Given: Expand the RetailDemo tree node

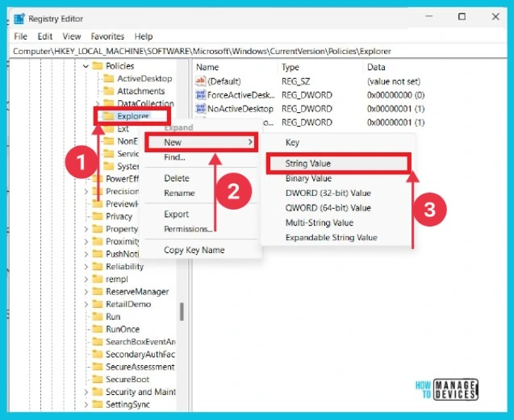Looking at the screenshot, I should (86, 304).
